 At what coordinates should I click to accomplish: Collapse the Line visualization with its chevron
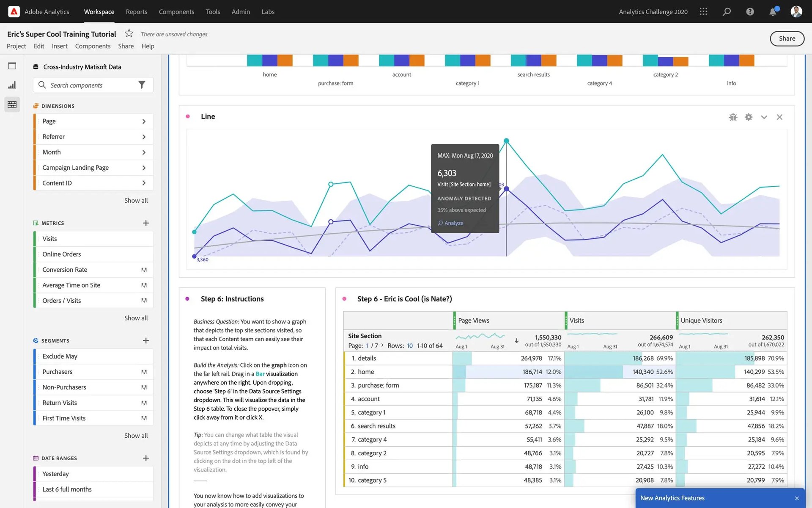764,117
